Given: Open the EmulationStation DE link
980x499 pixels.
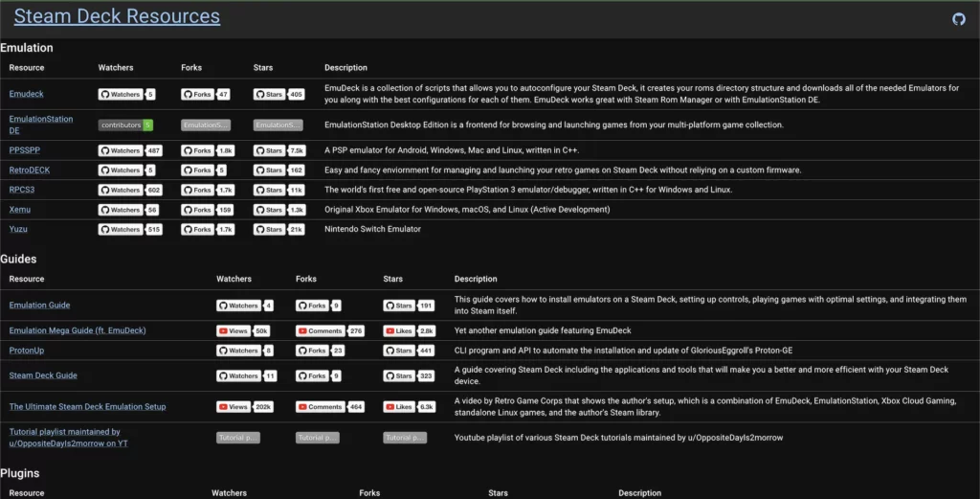Looking at the screenshot, I should point(40,125).
